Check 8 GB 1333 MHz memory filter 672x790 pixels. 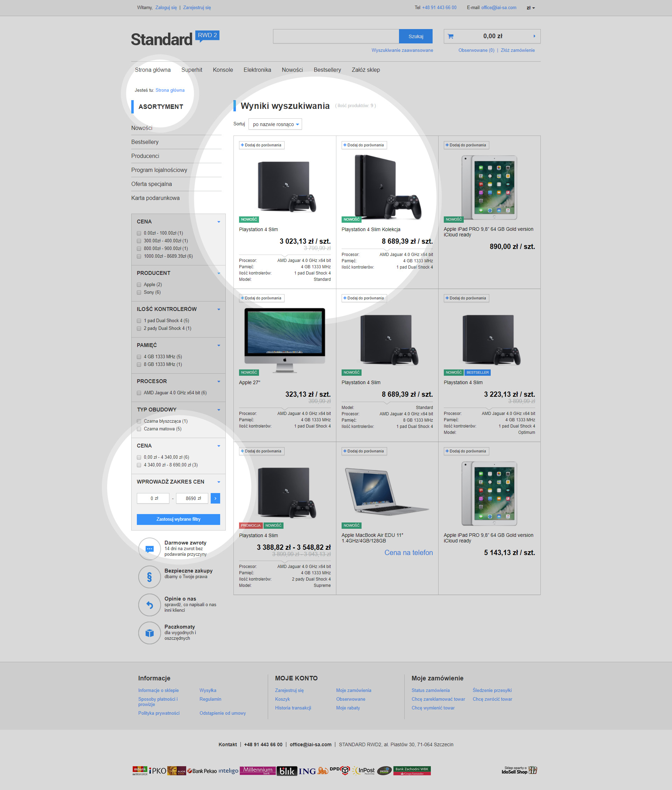(x=139, y=365)
